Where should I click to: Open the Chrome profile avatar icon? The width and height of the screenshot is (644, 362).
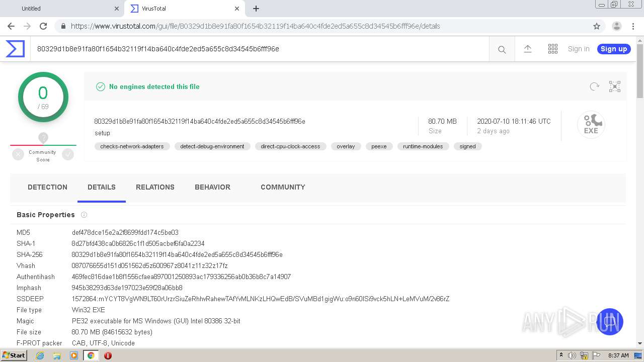tap(617, 26)
